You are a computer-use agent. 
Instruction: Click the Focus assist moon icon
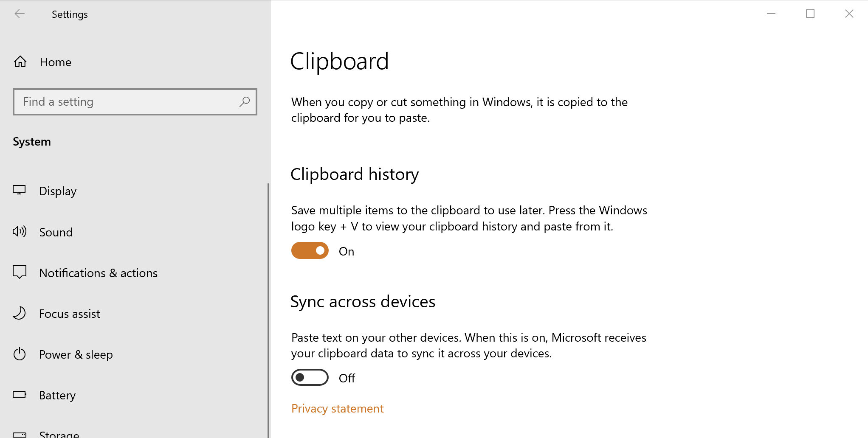(20, 313)
